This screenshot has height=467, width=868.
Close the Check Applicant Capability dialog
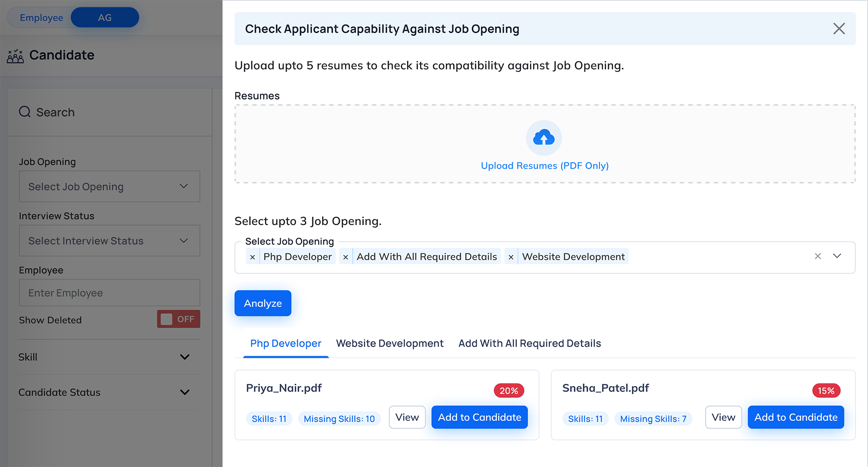click(839, 29)
